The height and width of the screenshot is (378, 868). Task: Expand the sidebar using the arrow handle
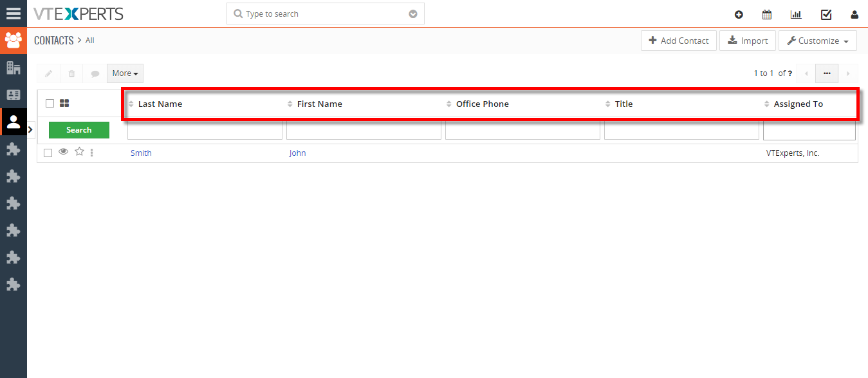[30, 129]
